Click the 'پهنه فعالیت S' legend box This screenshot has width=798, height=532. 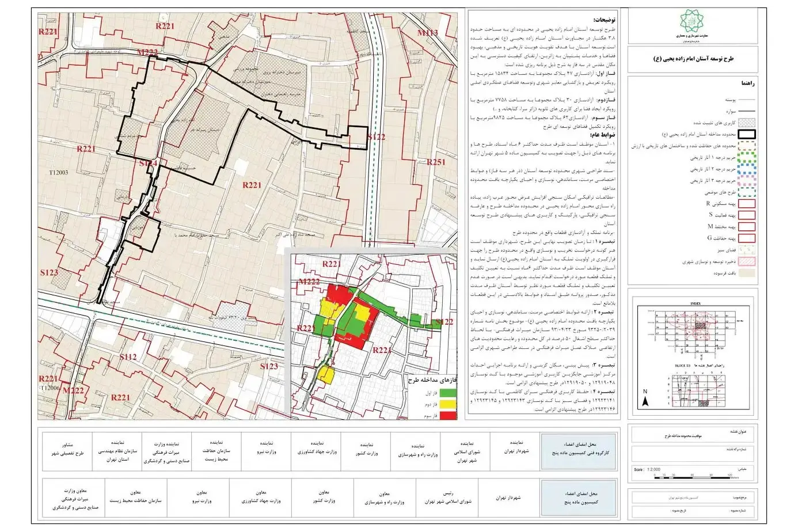(746, 215)
